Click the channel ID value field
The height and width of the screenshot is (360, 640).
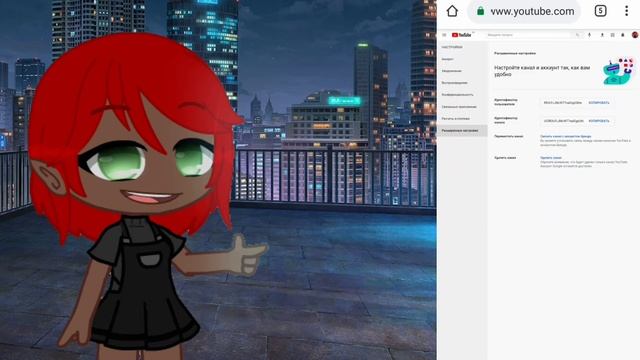click(563, 121)
